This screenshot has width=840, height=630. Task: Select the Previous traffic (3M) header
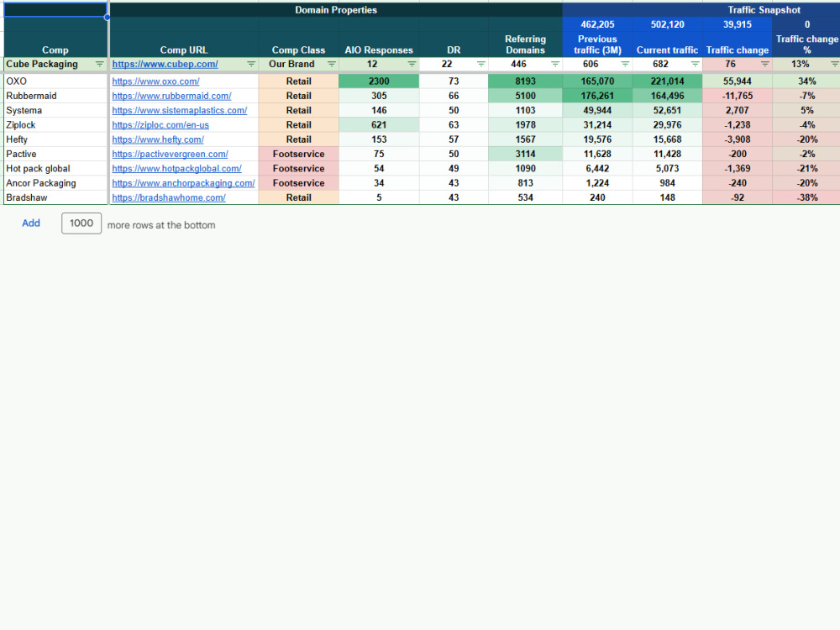click(598, 45)
